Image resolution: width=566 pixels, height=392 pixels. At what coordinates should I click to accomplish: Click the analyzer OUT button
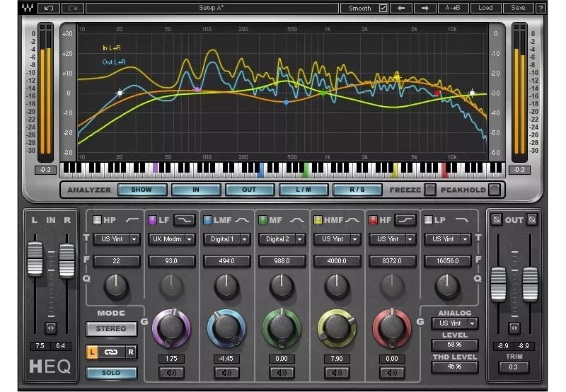[250, 190]
